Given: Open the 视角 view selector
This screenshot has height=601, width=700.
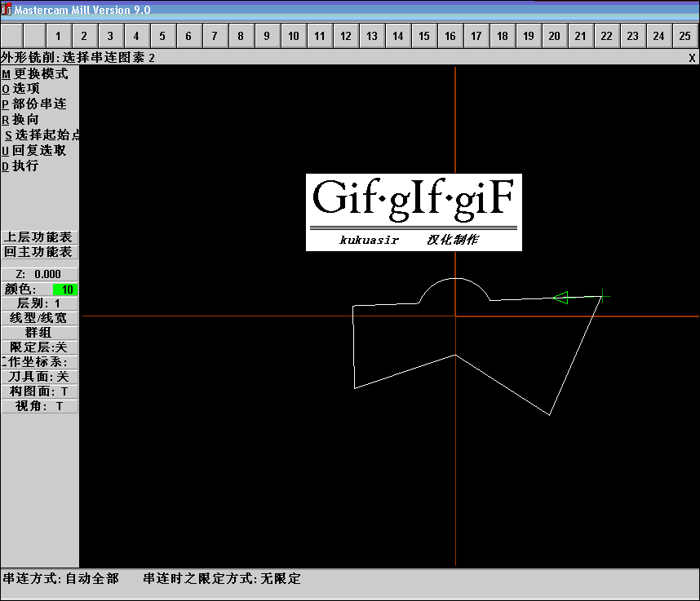Looking at the screenshot, I should click(38, 406).
